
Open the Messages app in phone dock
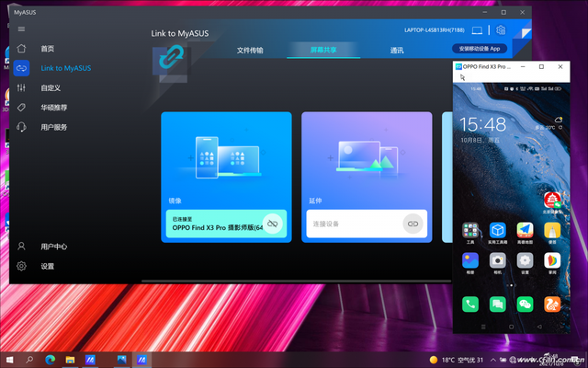coord(498,305)
